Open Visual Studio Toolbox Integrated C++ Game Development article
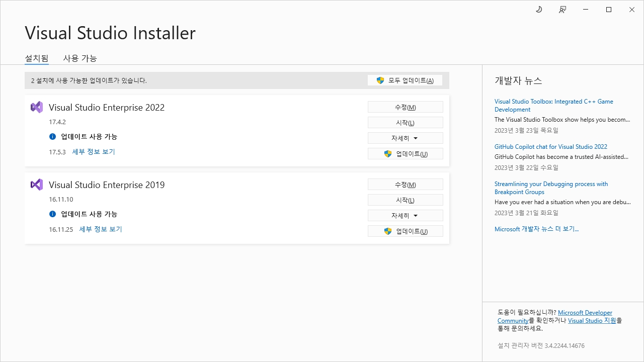 tap(554, 106)
